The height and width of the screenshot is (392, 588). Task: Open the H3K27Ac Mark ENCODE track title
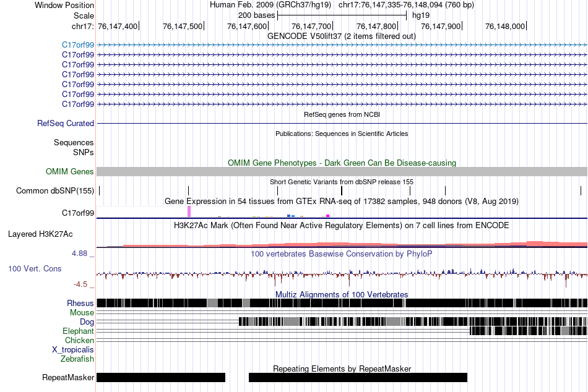tap(342, 226)
